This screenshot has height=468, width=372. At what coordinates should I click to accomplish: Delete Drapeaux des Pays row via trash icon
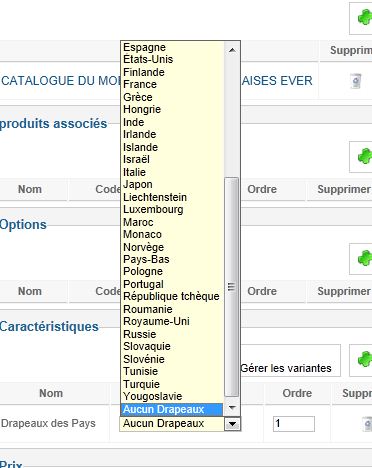pos(367,424)
